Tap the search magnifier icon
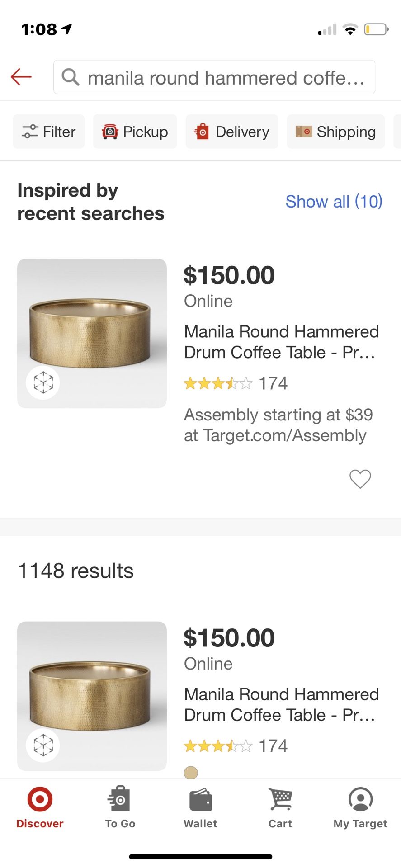Viewport: 401px width, 868px height. tap(71, 77)
